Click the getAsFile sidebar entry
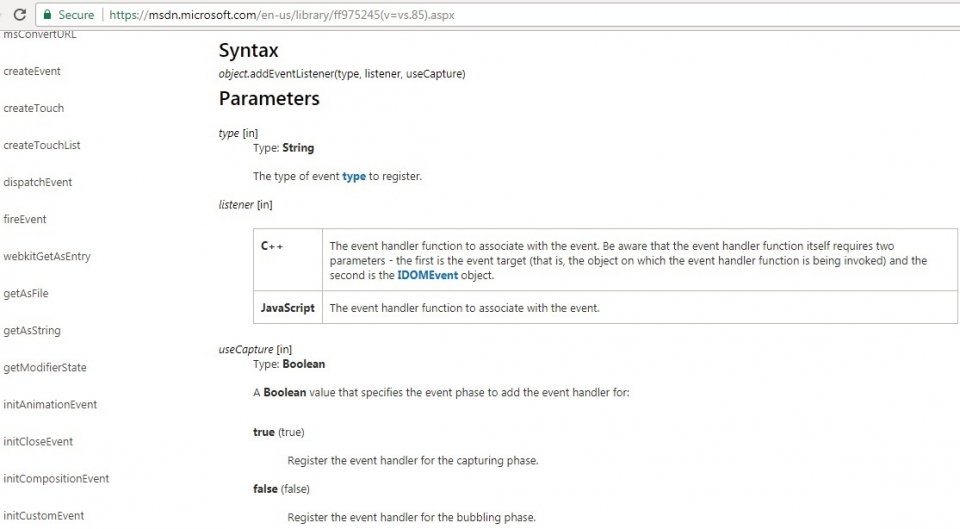Viewport: 960px width, 529px height. click(26, 293)
